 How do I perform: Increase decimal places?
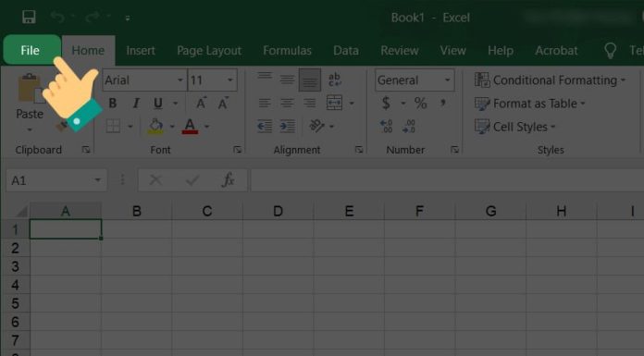[x=387, y=126]
